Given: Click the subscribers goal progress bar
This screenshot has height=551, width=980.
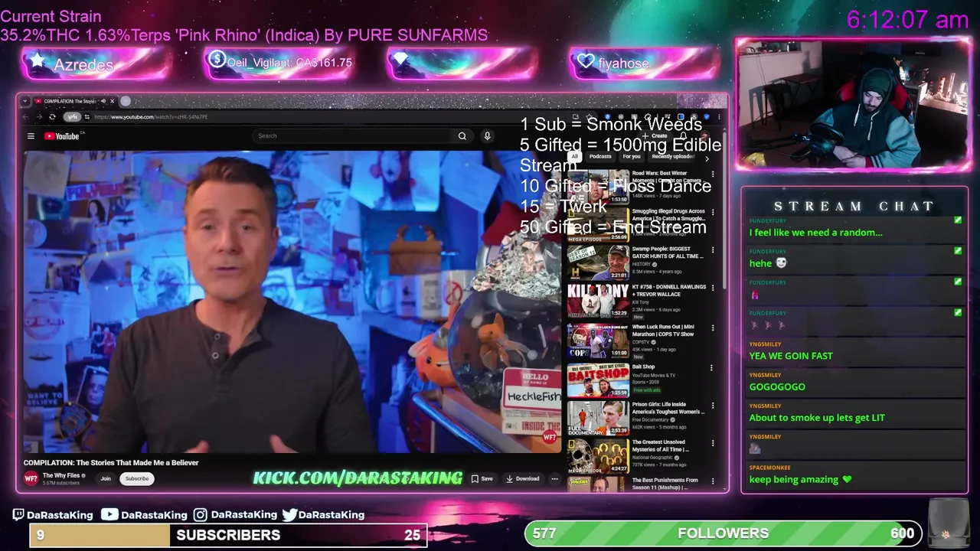Looking at the screenshot, I should (x=228, y=535).
